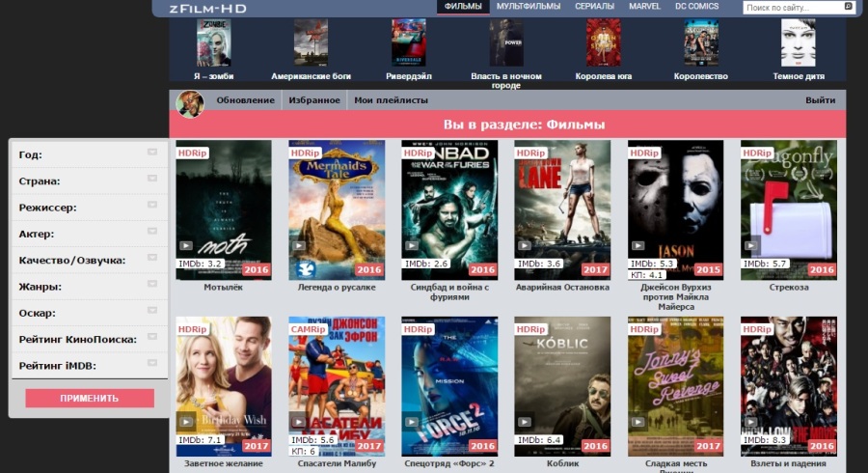The image size is (868, 473).
Task: Open the ФИЛЬМЫ navigation tab
Action: point(463,7)
